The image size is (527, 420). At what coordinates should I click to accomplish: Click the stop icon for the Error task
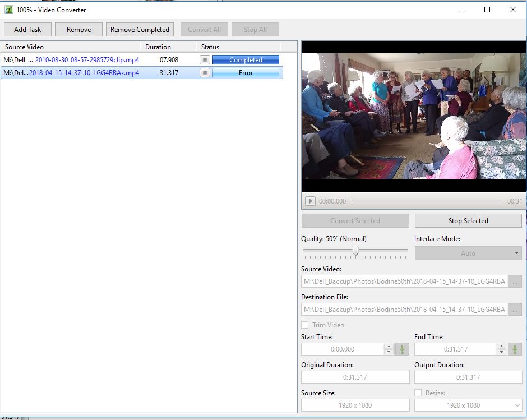205,73
